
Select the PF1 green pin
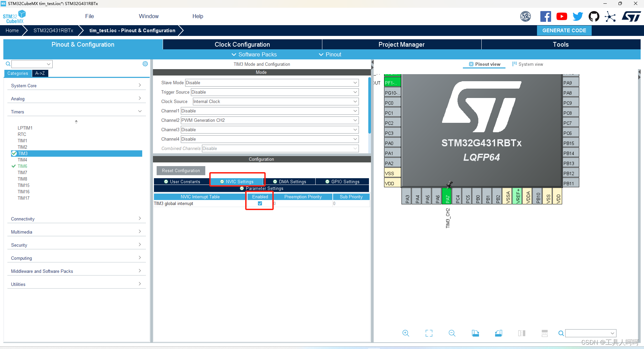point(392,83)
